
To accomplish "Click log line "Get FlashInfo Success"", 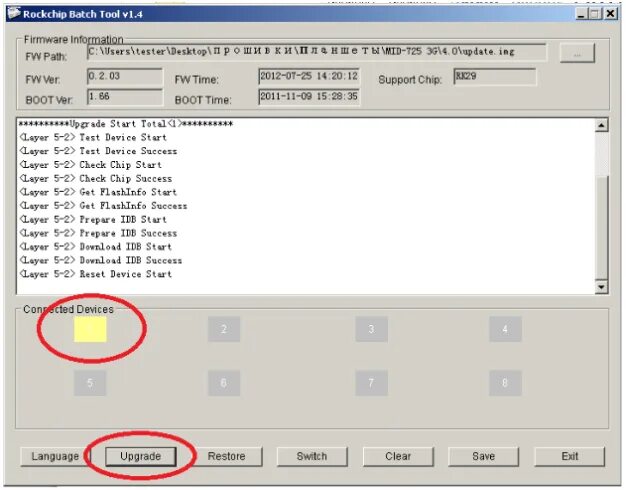I will [103, 206].
